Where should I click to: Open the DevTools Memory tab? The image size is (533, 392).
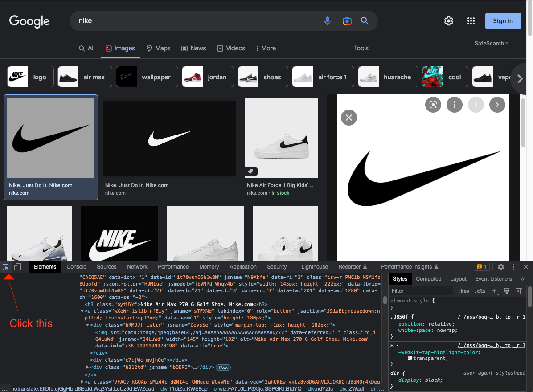click(x=209, y=267)
